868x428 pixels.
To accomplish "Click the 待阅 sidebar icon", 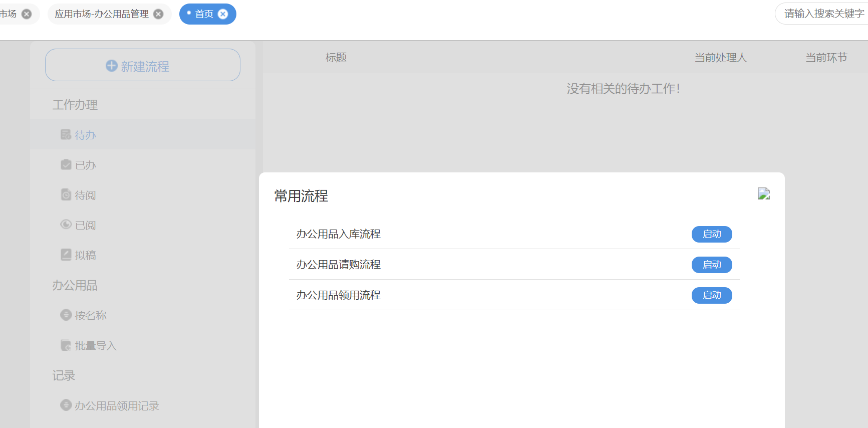I will [x=66, y=194].
